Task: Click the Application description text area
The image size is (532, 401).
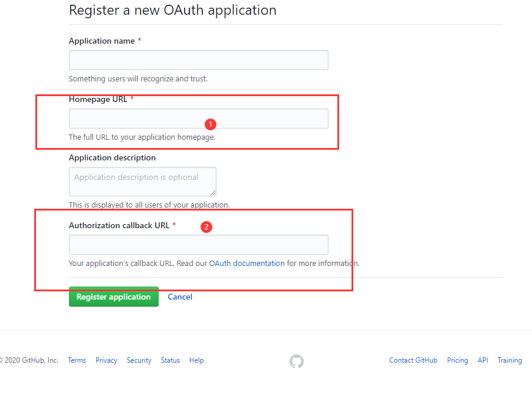Action: pos(143,182)
